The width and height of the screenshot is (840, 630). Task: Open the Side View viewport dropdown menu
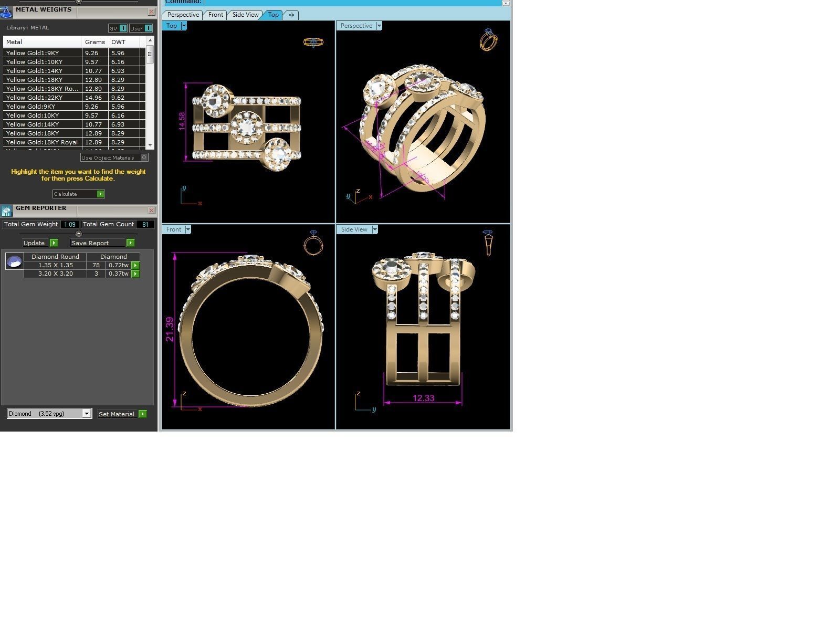point(375,229)
